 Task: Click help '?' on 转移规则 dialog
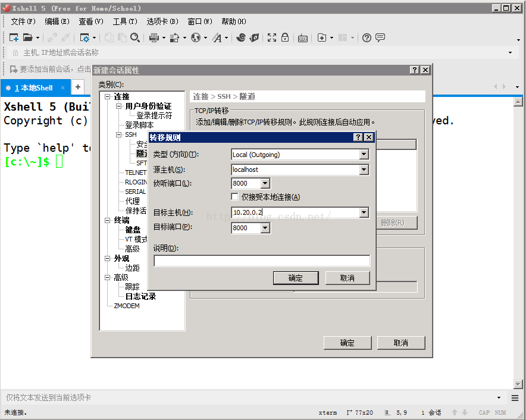tap(358, 137)
